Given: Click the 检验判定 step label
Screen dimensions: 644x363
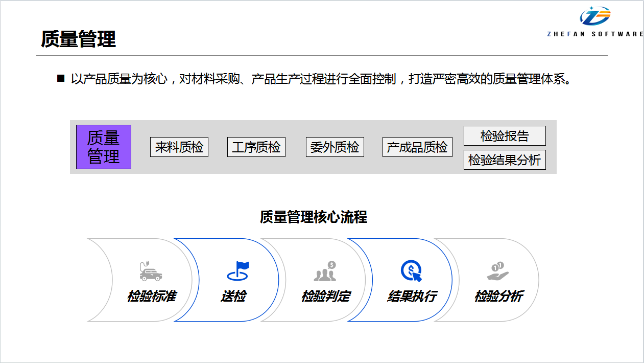Looking at the screenshot, I should (325, 296).
